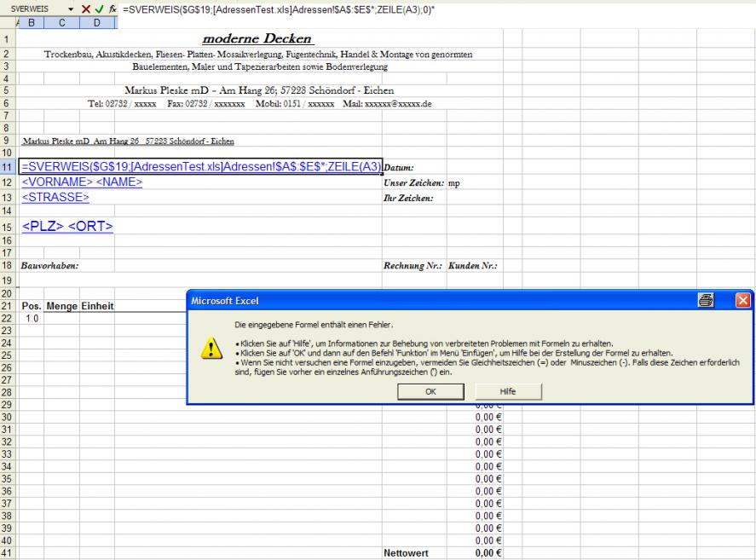Viewport: 756px width, 560px height.
Task: Select row 5 via its row header
Action: pos(7,90)
